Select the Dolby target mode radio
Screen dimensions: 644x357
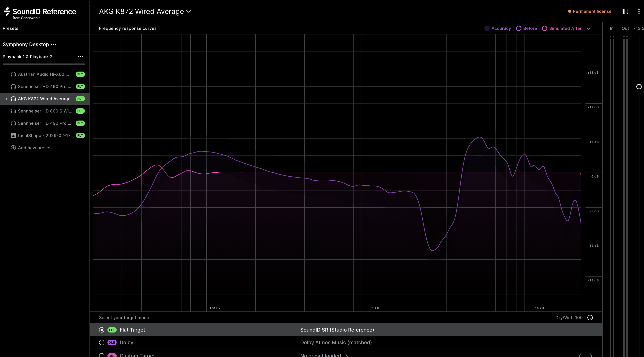pyautogui.click(x=102, y=342)
